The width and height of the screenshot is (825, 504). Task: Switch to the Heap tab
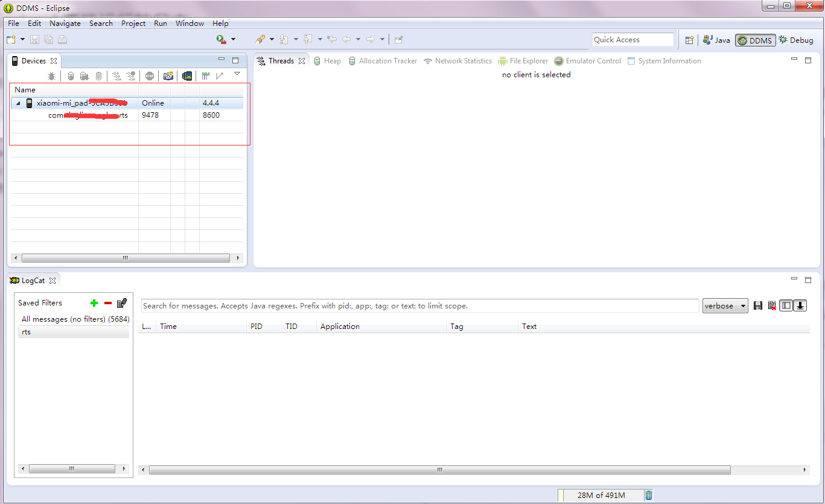click(326, 61)
